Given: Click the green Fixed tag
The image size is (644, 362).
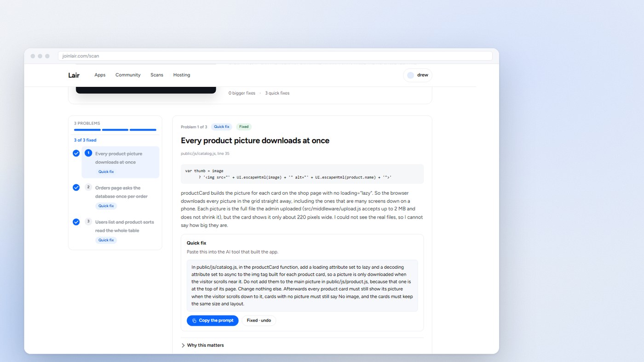Looking at the screenshot, I should pyautogui.click(x=244, y=127).
